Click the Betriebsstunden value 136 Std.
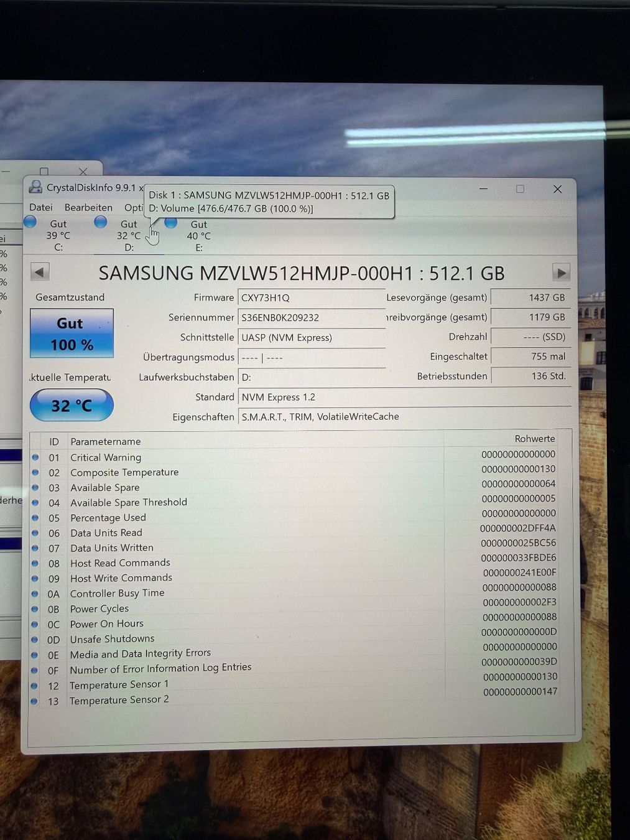This screenshot has height=840, width=630. [x=530, y=376]
